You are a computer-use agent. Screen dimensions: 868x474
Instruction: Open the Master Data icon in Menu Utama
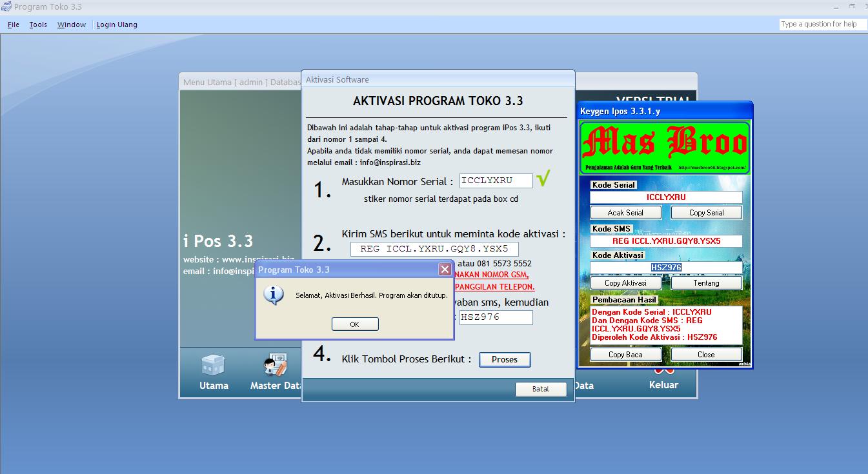[x=276, y=366]
